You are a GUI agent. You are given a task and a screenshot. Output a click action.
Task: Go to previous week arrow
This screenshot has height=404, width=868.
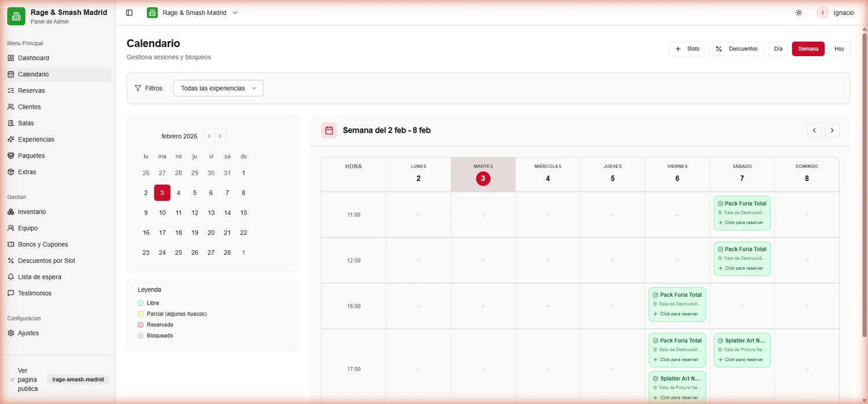(814, 130)
